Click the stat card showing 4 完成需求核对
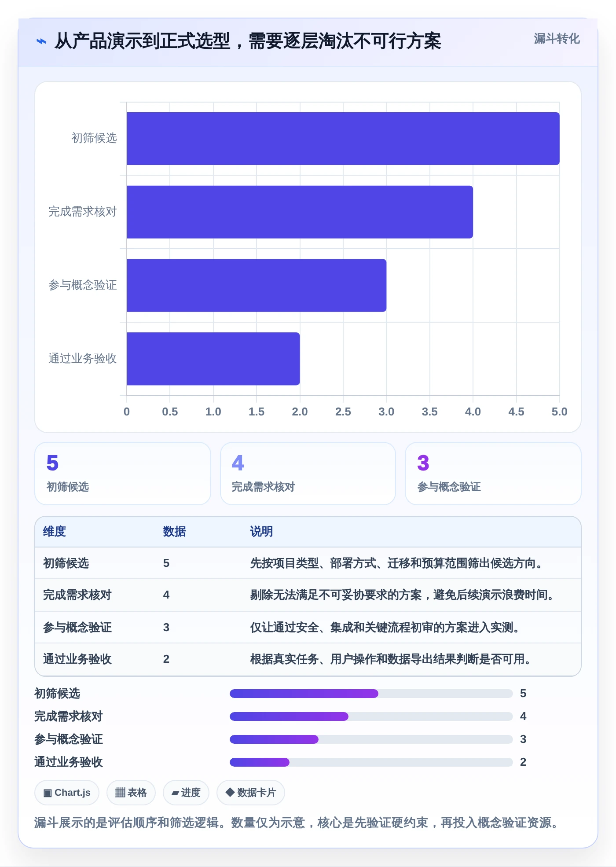This screenshot has width=616, height=867. click(308, 474)
